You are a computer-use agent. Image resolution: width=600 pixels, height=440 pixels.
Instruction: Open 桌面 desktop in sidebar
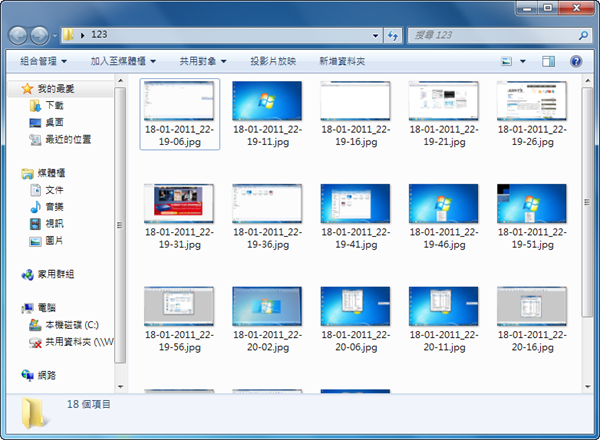(46, 122)
